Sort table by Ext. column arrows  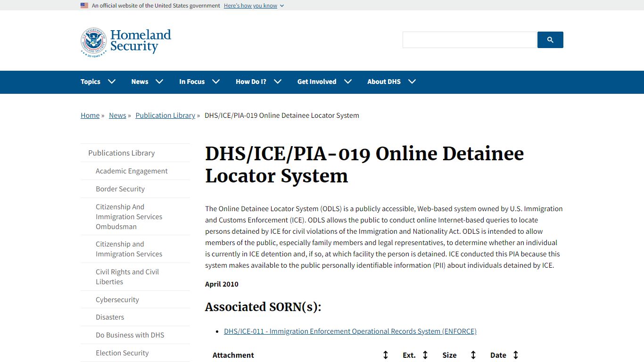(425, 355)
